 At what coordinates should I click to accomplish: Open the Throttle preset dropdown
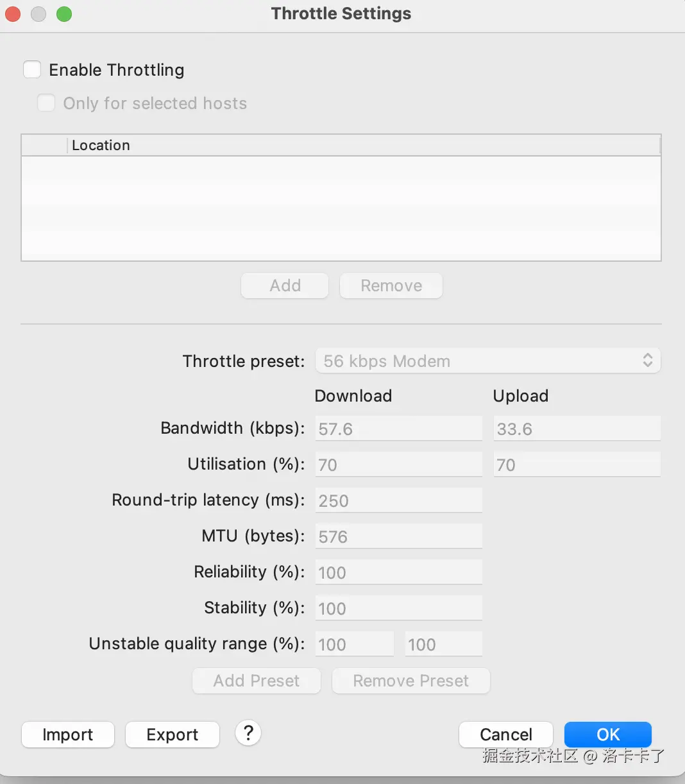click(x=487, y=361)
